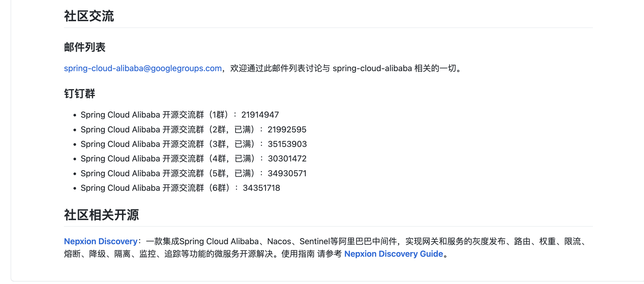
Task: Select the DingTalk group 4 number 30301472
Action: (287, 158)
